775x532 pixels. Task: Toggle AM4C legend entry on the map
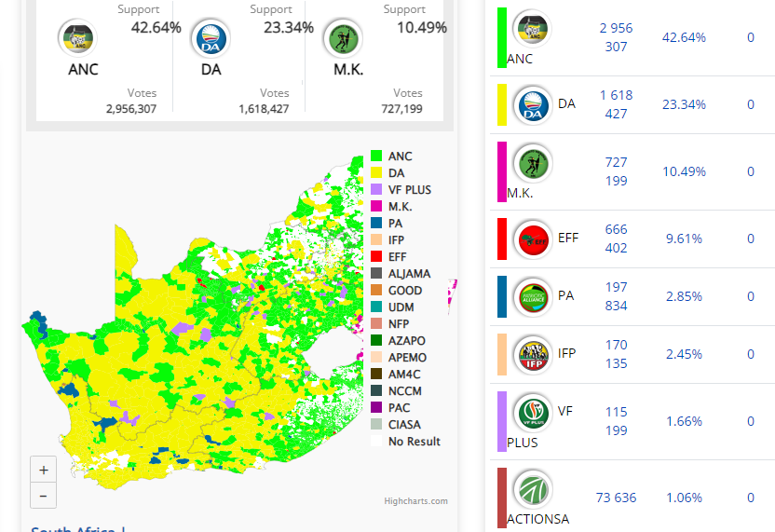click(x=396, y=375)
